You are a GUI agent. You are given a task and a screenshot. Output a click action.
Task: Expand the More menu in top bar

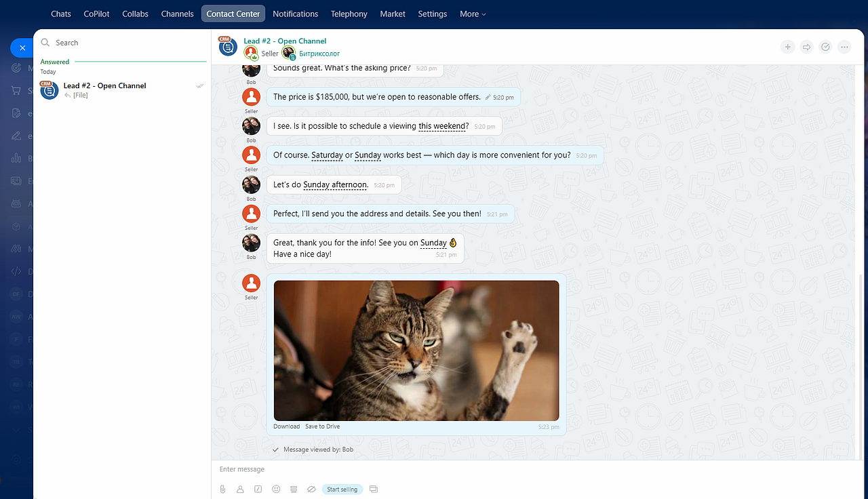(x=473, y=14)
